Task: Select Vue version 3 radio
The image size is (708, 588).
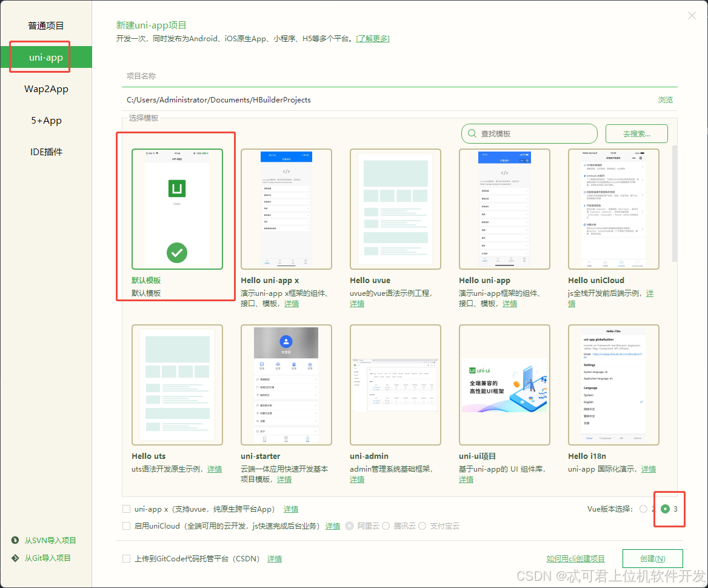Action: pos(665,509)
